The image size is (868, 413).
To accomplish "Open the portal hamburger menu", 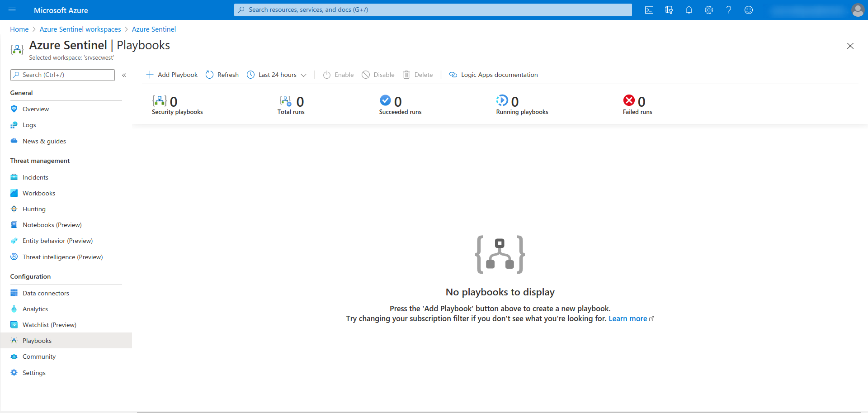I will (12, 10).
